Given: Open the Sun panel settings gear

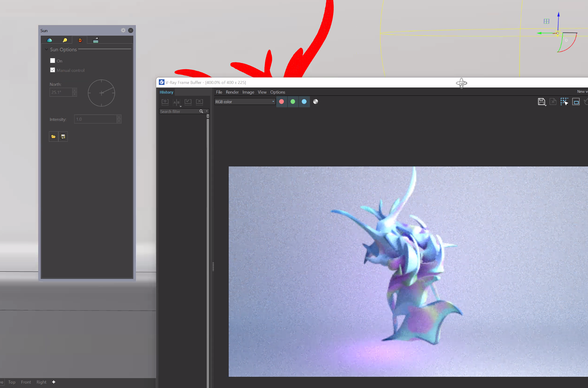Looking at the screenshot, I should pyautogui.click(x=123, y=30).
